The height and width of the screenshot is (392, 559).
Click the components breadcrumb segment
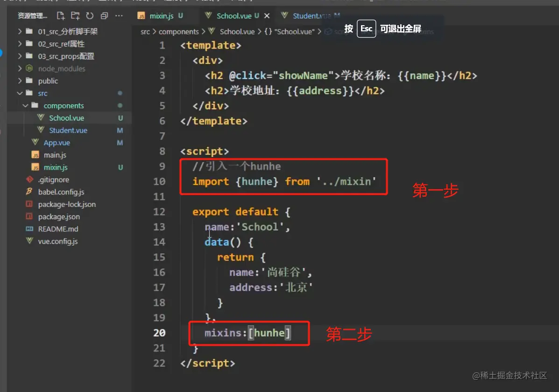178,32
